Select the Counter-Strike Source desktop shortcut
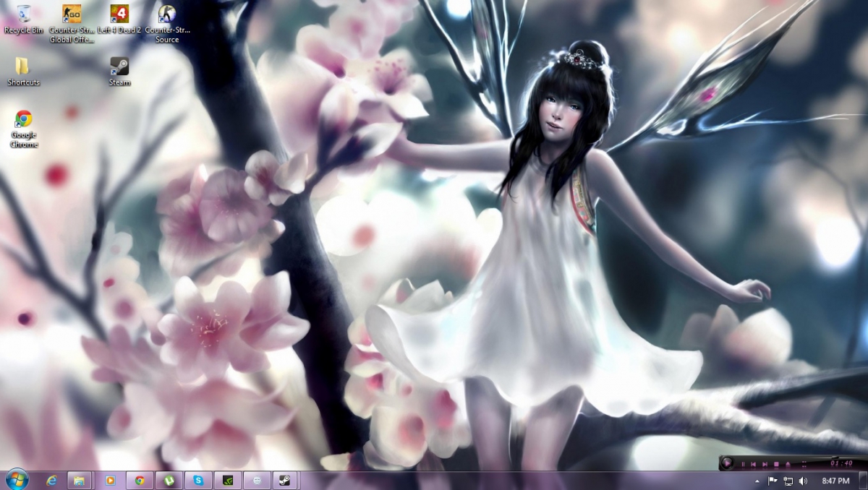868x490 pixels. point(167,23)
